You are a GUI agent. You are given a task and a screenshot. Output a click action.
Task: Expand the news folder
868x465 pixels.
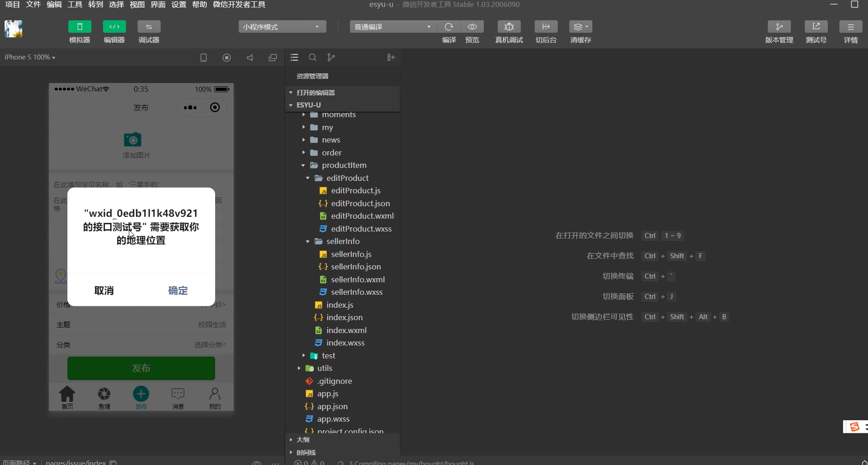[x=342, y=140]
